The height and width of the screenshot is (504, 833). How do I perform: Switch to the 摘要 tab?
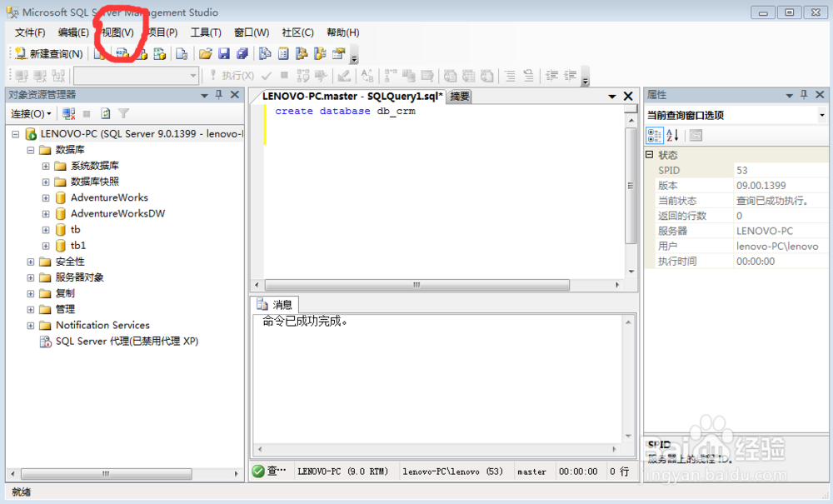[x=460, y=96]
